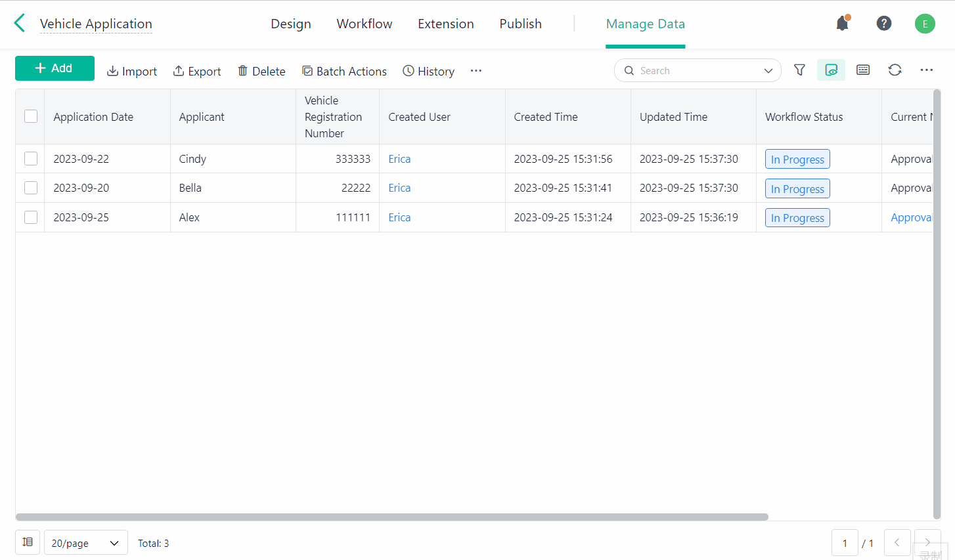The width and height of the screenshot is (955, 560).
Task: Open Erica link in Bella's row
Action: (x=399, y=188)
